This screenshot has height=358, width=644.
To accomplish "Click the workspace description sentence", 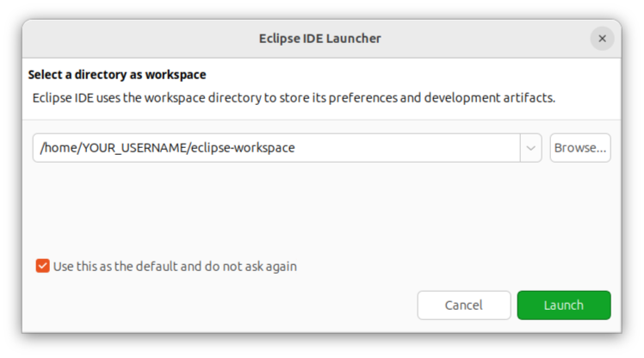I will pos(293,97).
